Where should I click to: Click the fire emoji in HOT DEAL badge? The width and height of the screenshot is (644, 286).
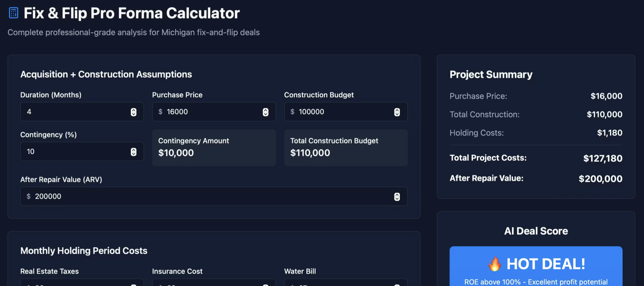point(494,264)
